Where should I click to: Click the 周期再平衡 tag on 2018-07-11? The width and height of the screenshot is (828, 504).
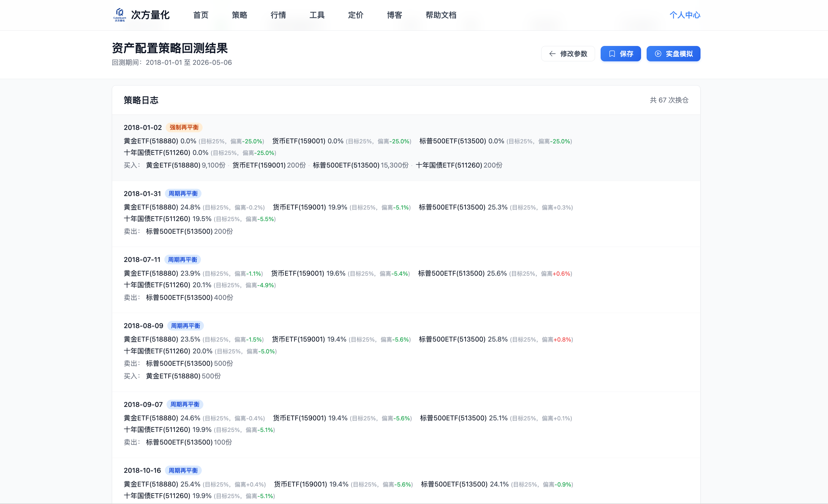point(182,260)
